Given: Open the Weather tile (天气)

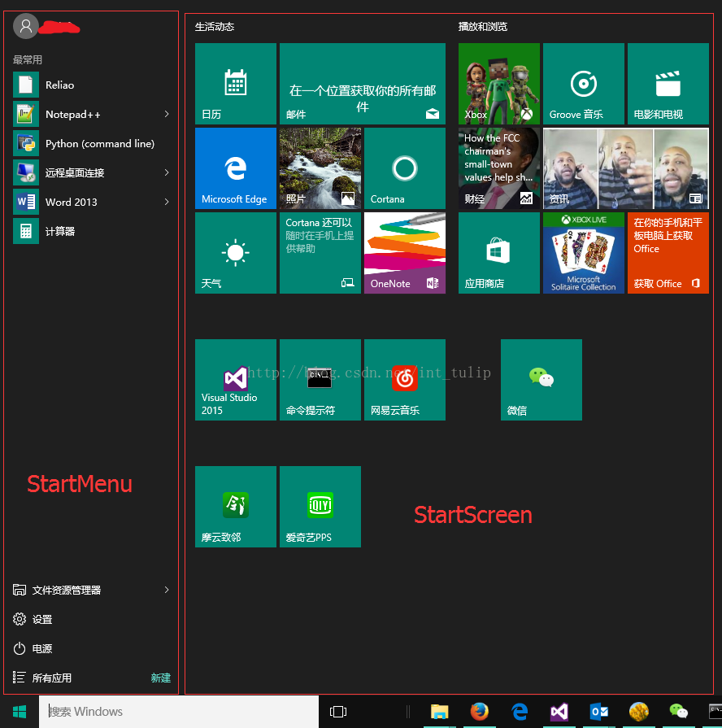Looking at the screenshot, I should (x=236, y=253).
